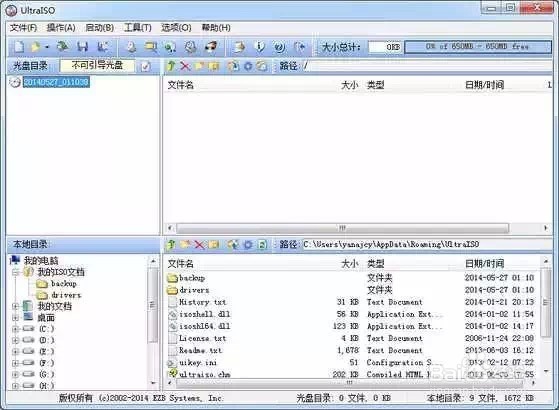This screenshot has height=410, width=559.
Task: Sort local files by 类型 column
Action: point(376,263)
